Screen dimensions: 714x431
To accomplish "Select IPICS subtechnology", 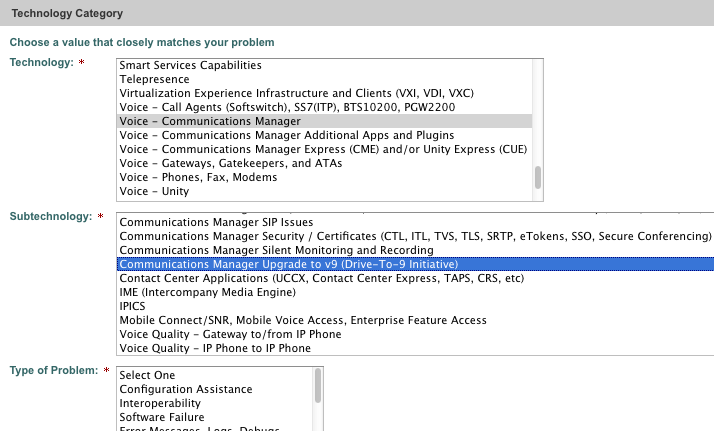I will (415, 306).
